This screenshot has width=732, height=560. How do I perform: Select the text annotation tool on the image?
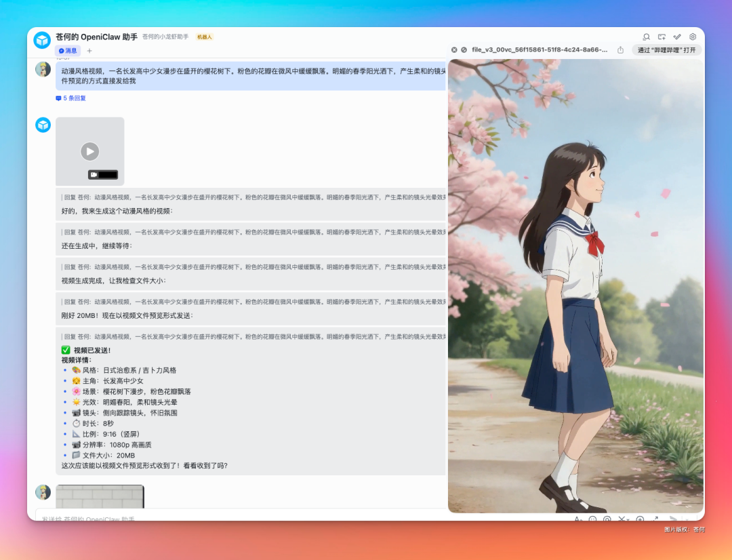pos(578,519)
